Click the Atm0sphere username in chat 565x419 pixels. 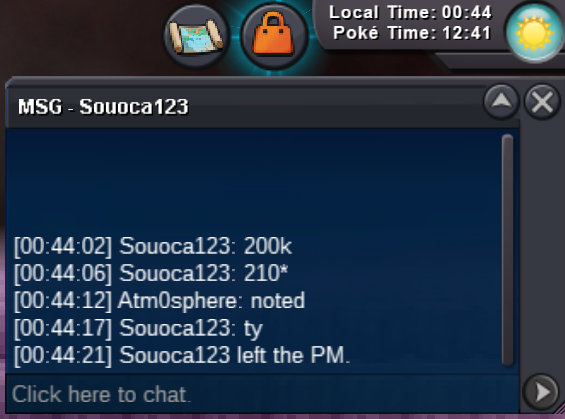(x=175, y=301)
